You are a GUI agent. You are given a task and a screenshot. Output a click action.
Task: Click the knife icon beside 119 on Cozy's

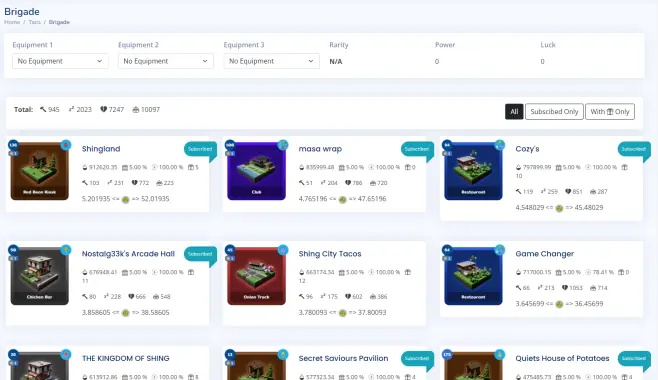coord(519,192)
